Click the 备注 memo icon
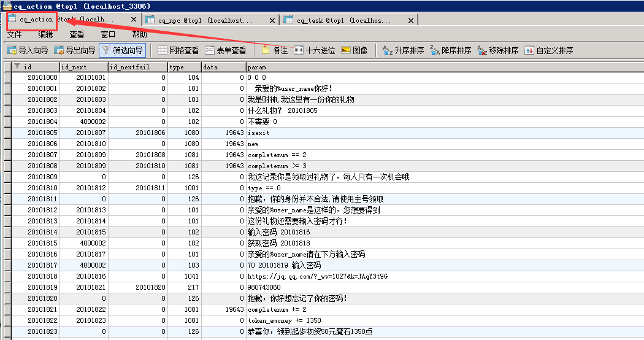 pos(275,50)
